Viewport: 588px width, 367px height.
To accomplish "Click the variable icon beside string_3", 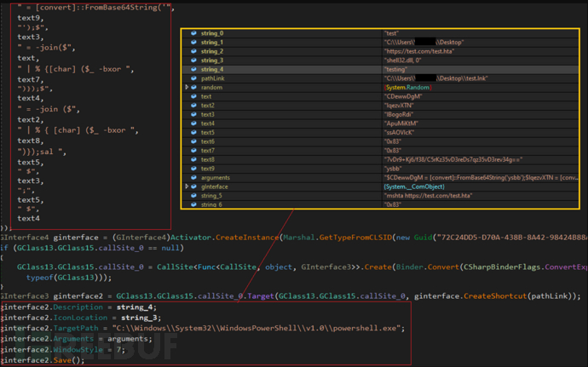I will click(x=193, y=60).
